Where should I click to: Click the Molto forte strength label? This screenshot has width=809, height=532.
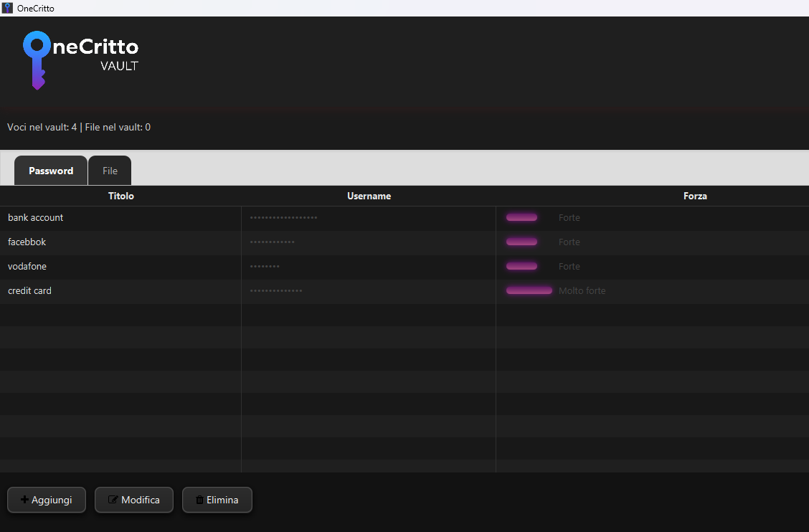pyautogui.click(x=582, y=290)
